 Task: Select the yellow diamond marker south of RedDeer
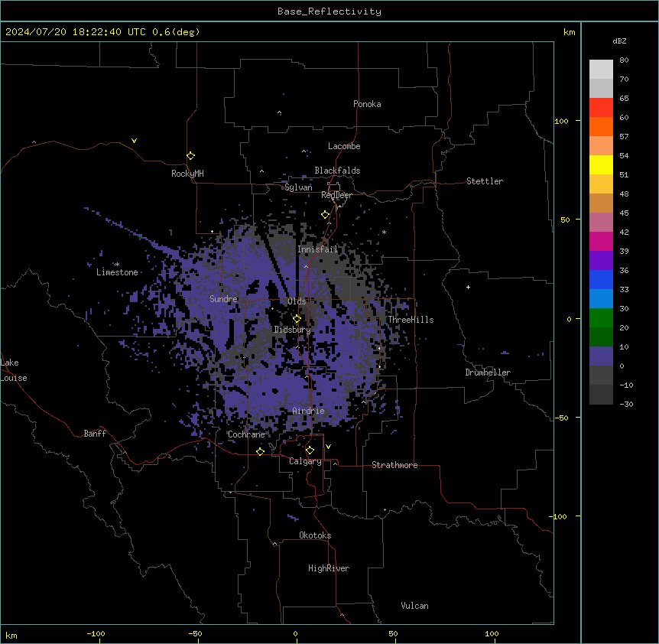click(x=326, y=215)
